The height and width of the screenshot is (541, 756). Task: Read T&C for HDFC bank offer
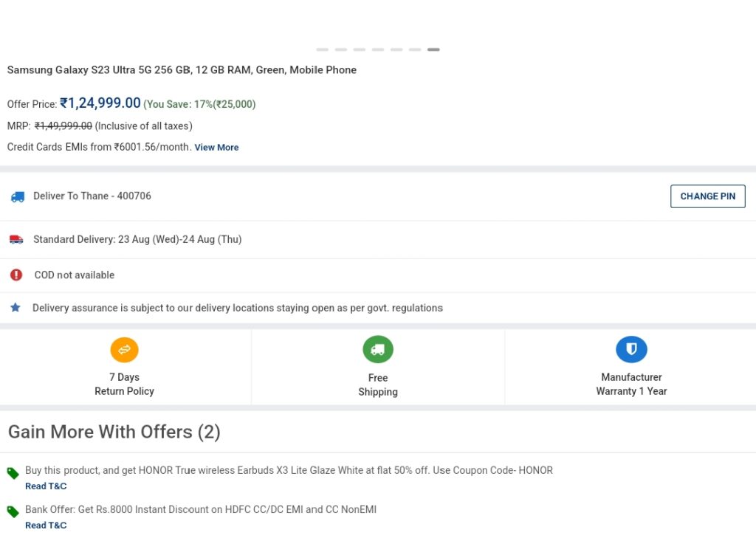click(46, 525)
